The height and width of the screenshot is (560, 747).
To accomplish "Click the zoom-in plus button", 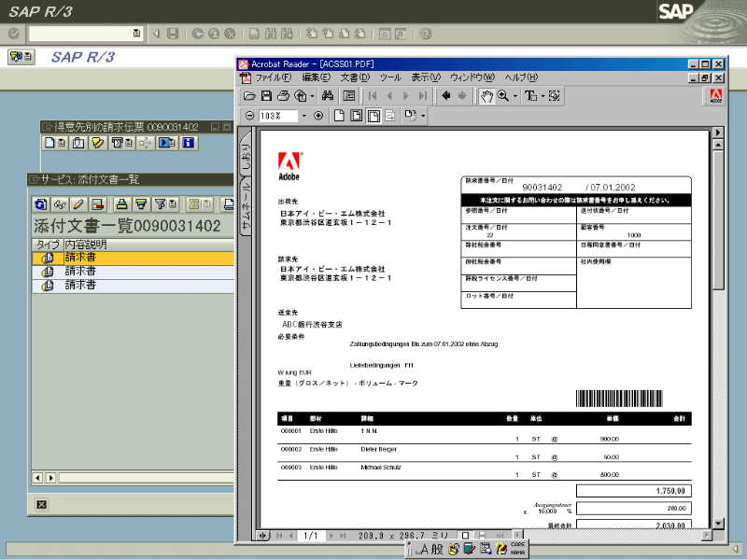I will pyautogui.click(x=318, y=116).
